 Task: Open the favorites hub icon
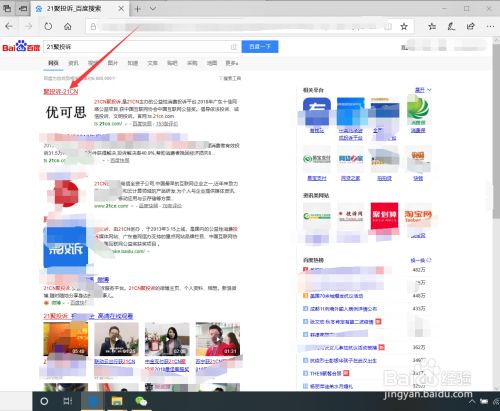click(432, 26)
